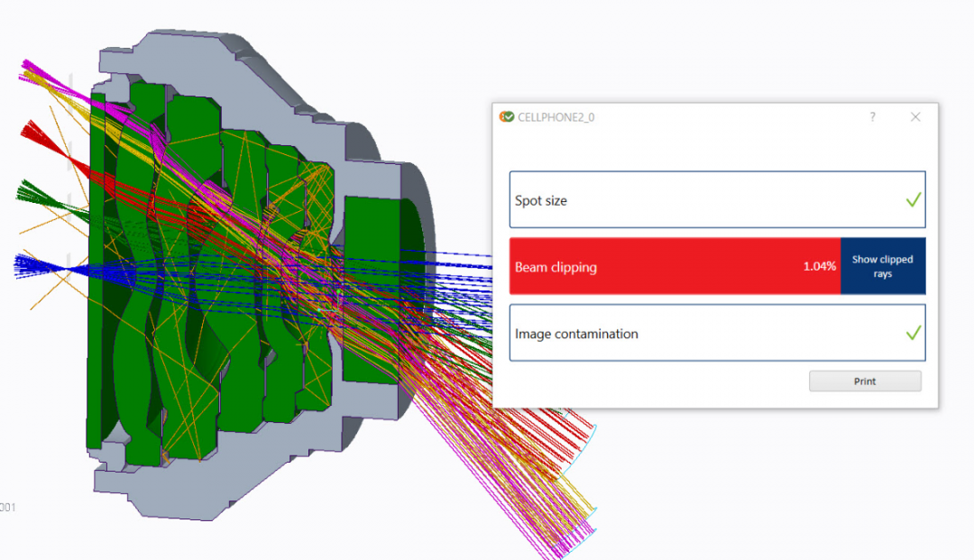The image size is (974, 560).
Task: Click the CELLPHONE2_0 dialog app icon
Action: coord(507,117)
